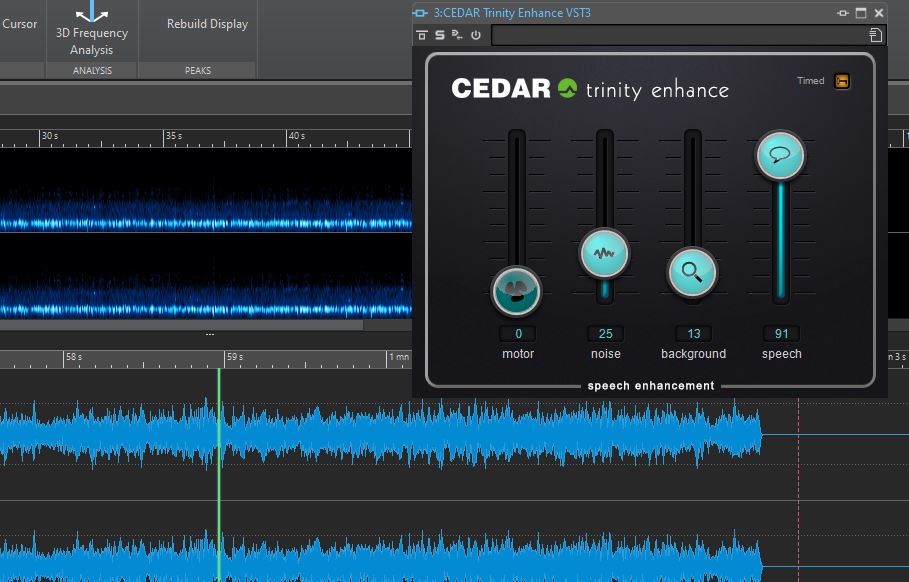The height and width of the screenshot is (582, 909).
Task: Click the background slider knob
Action: click(x=692, y=272)
